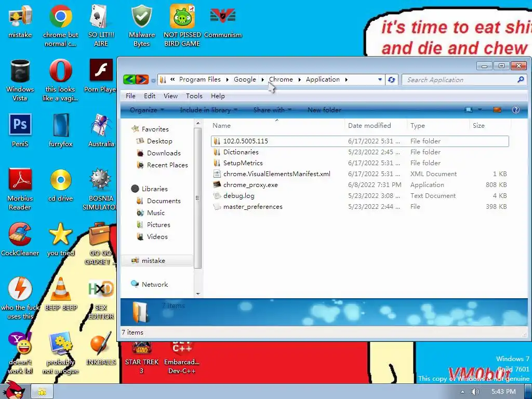Screen dimensions: 532x399
Task: Open 'chrome but normal c...' desktop icon
Action: click(x=60, y=25)
